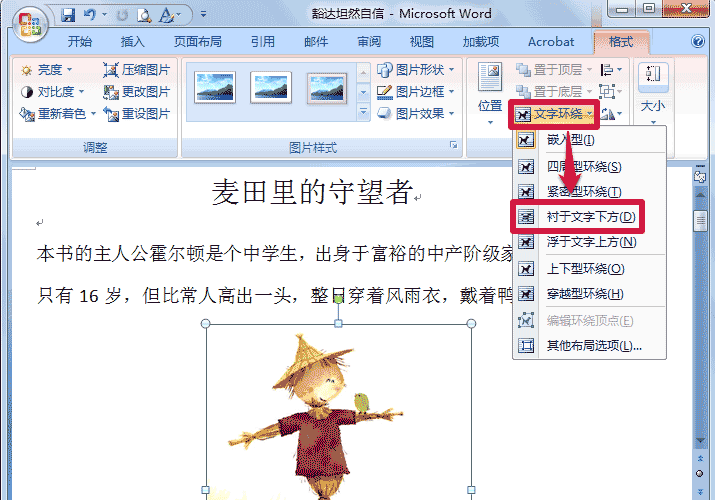This screenshot has height=500, width=715.
Task: Click 更改图片 change picture
Action: (136, 92)
